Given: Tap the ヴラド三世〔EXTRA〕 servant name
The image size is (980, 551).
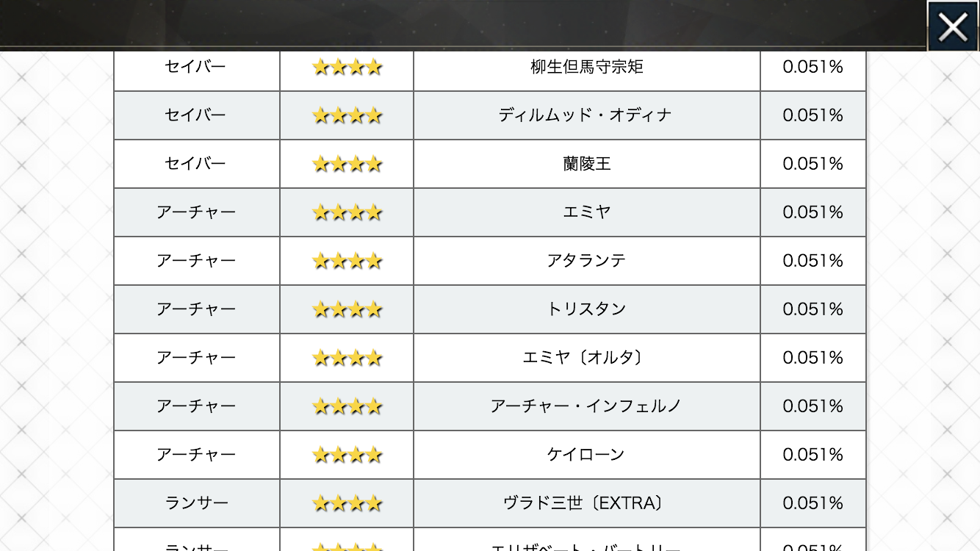Looking at the screenshot, I should [586, 503].
